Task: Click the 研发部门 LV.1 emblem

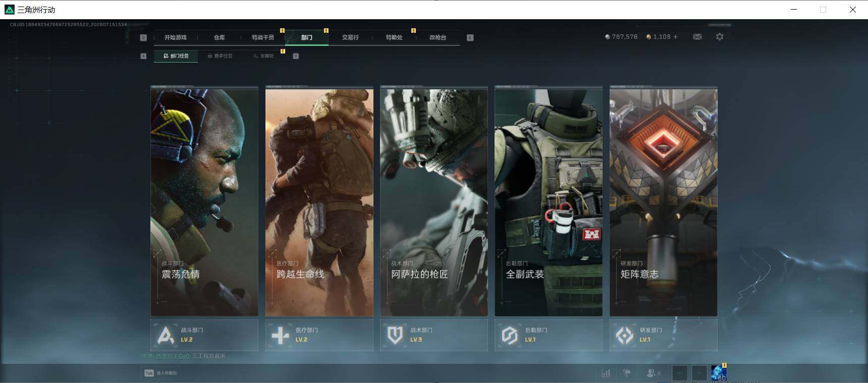Action: point(624,335)
